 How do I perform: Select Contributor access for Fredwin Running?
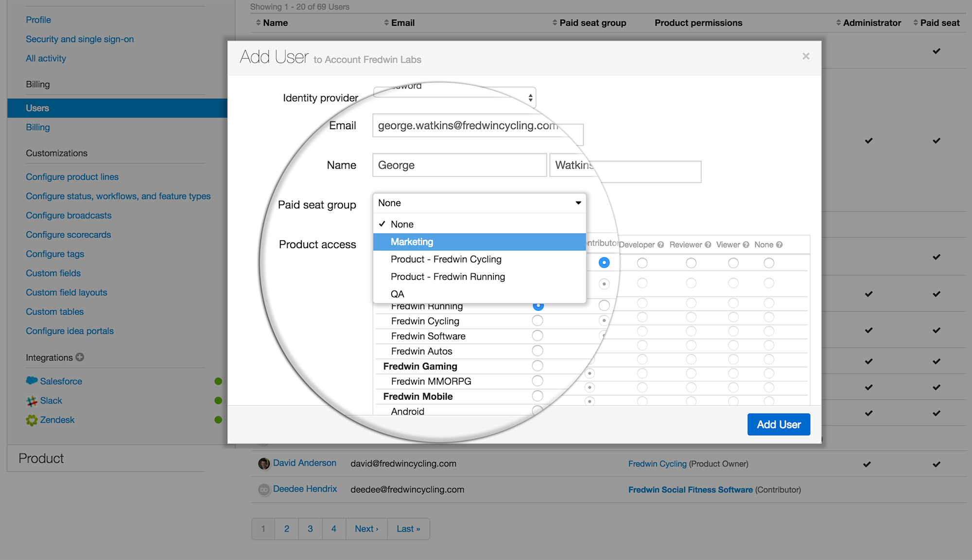pyautogui.click(x=538, y=305)
